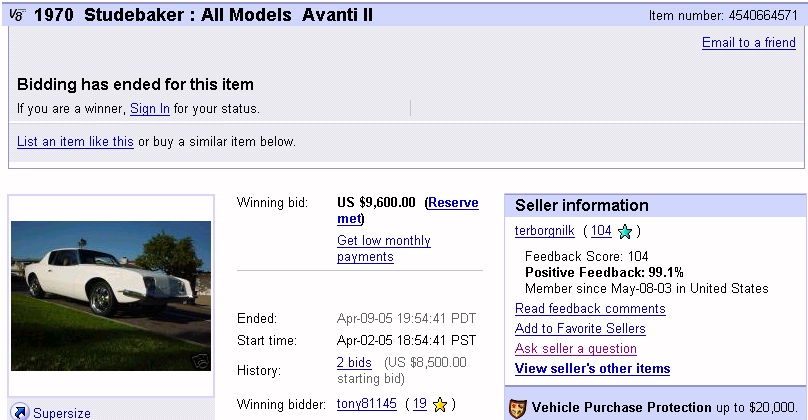Click Ask seller a question
Screen dimensions: 808x420
click(576, 349)
